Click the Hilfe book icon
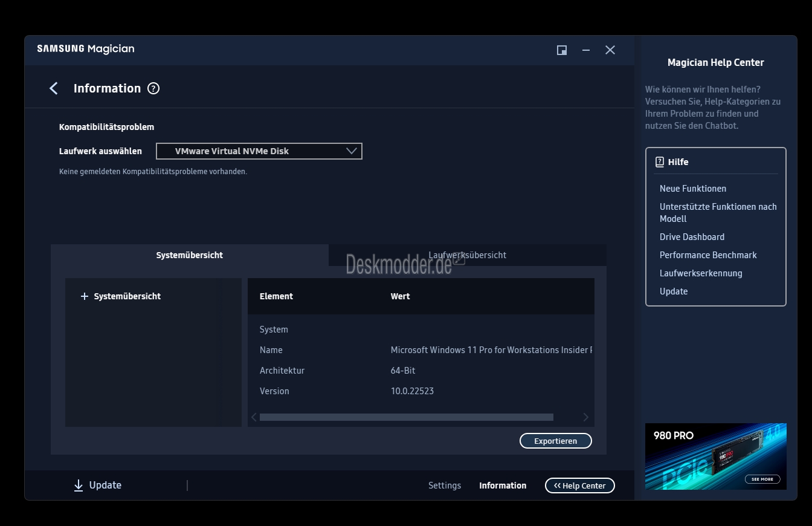This screenshot has width=812, height=526. click(660, 162)
